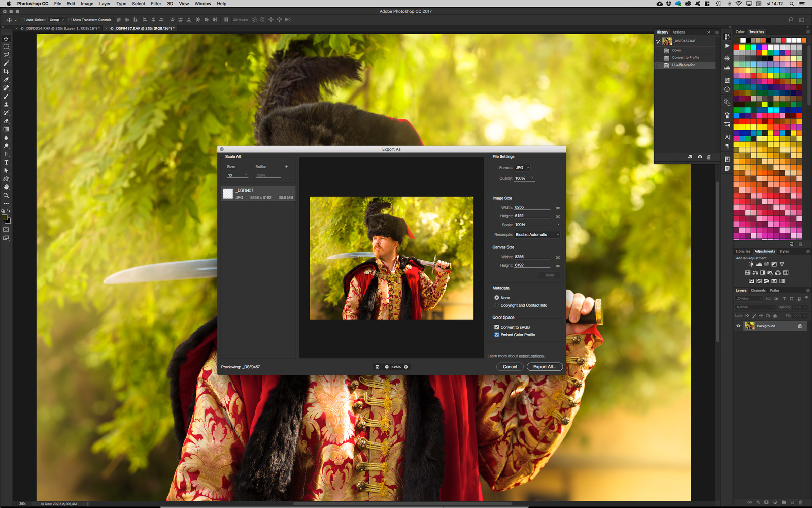This screenshot has height=508, width=812.
Task: Click the History panel camera snapshot icon
Action: coord(700,157)
